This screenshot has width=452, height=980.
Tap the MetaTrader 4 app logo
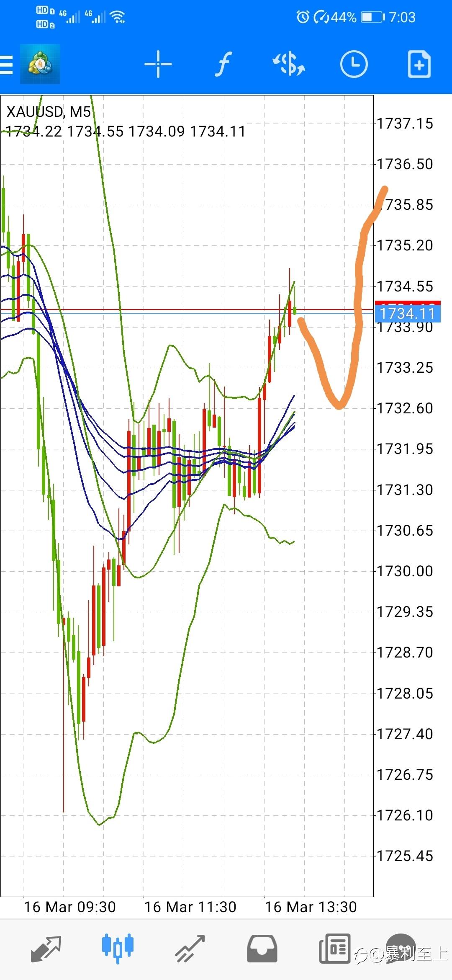pyautogui.click(x=40, y=64)
